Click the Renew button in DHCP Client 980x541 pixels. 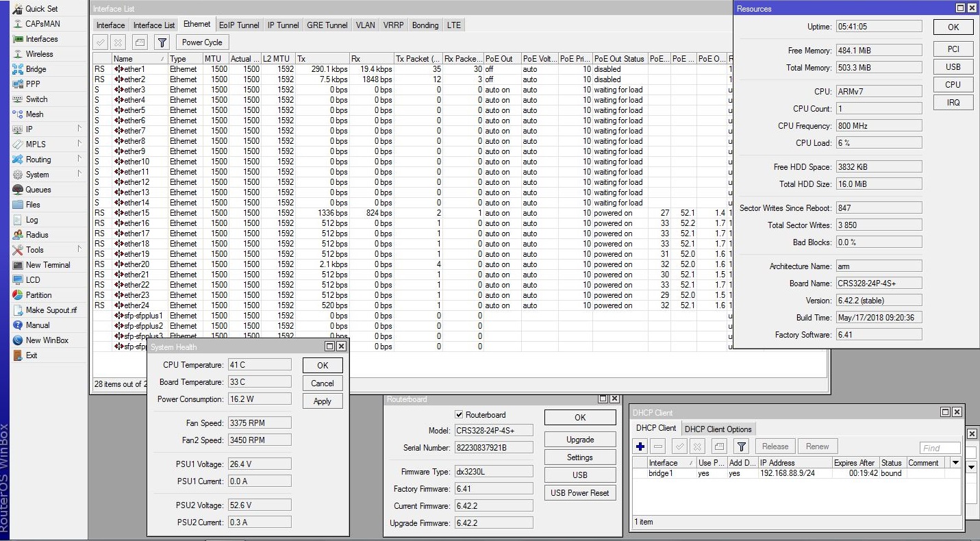pyautogui.click(x=818, y=446)
